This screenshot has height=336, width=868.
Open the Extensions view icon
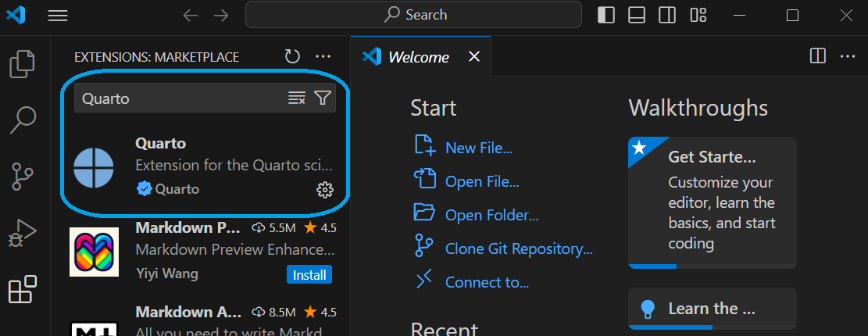[23, 289]
